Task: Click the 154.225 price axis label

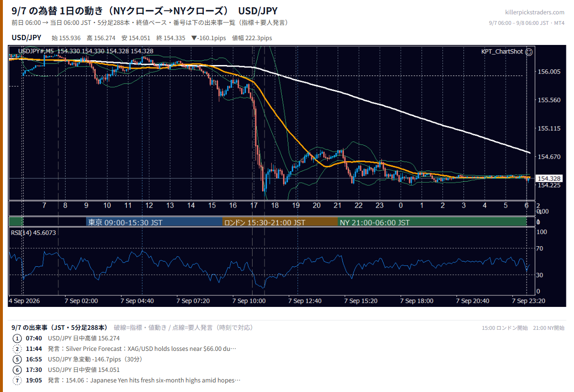Action: 549,185
